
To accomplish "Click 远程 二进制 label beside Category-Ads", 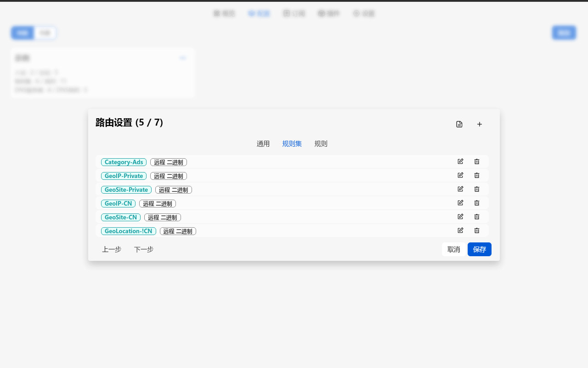I will coord(169,162).
